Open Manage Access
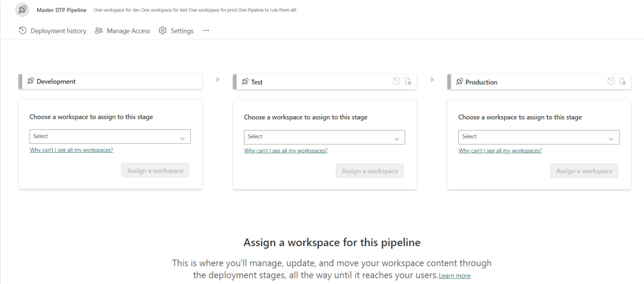 (122, 31)
